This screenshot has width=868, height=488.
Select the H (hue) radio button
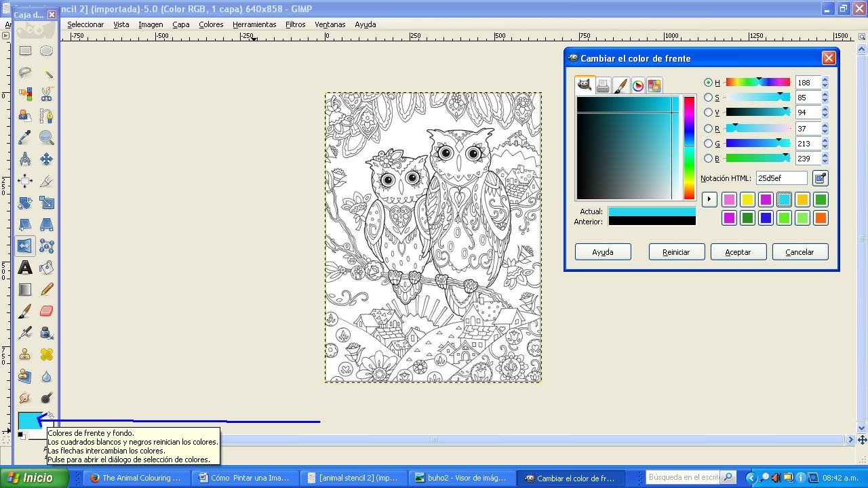[709, 82]
